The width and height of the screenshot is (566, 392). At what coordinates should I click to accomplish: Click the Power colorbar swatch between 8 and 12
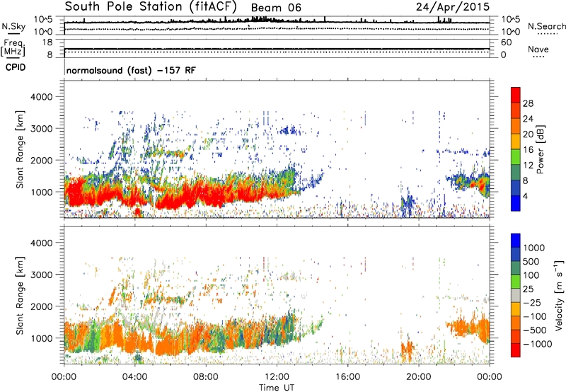pos(516,173)
